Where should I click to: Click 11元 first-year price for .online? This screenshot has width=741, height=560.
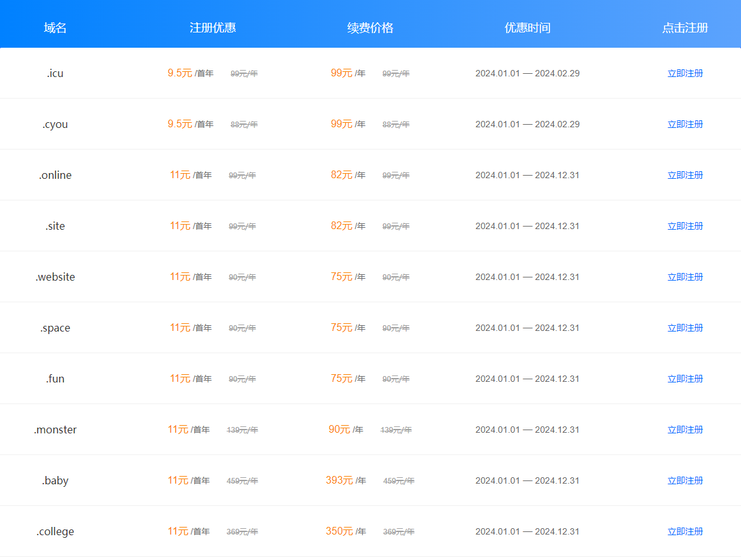tap(180, 176)
